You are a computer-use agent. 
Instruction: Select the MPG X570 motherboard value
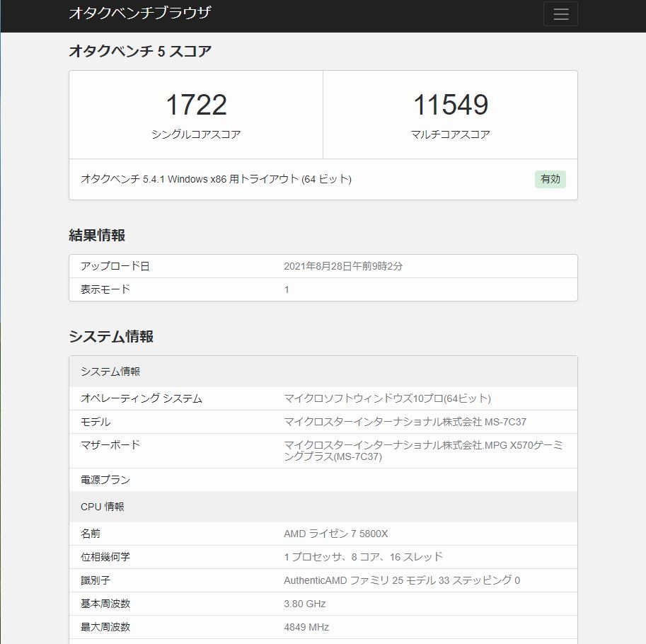point(423,451)
